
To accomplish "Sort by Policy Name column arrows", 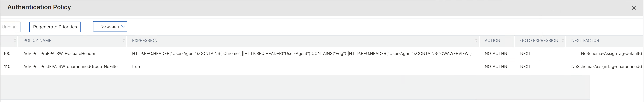I will (x=124, y=40).
